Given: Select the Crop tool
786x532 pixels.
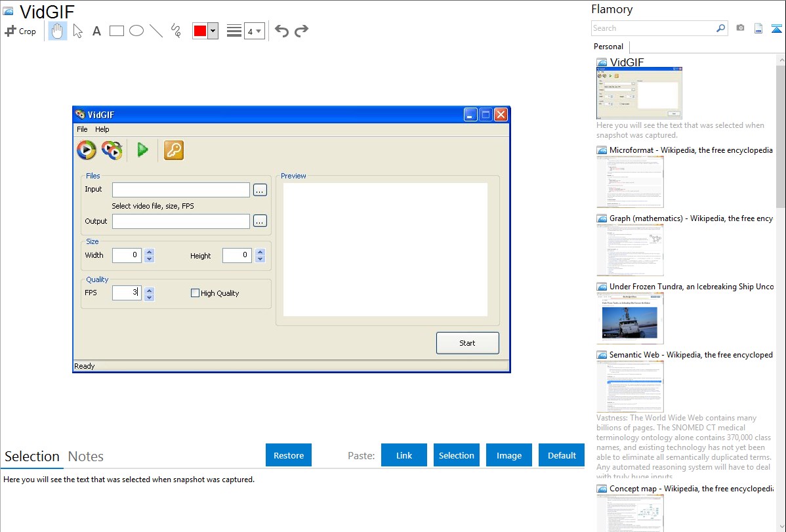Looking at the screenshot, I should (20, 31).
